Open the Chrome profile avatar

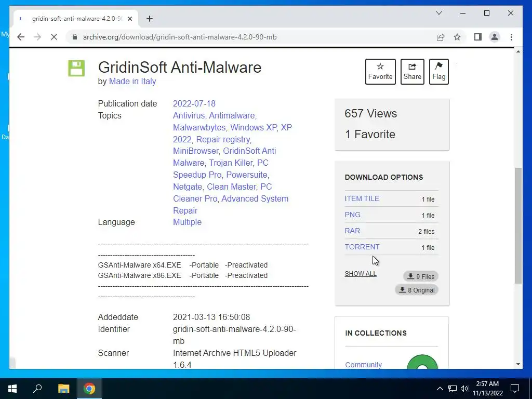pos(495,37)
